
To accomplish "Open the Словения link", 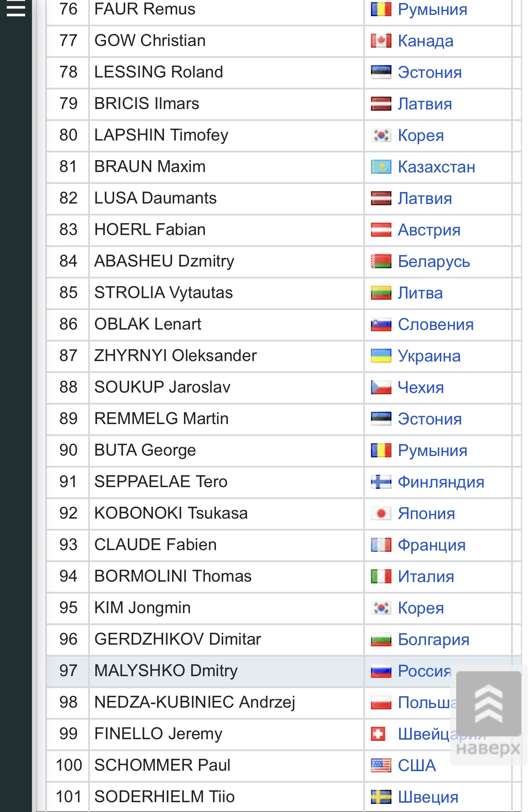I will [x=435, y=324].
